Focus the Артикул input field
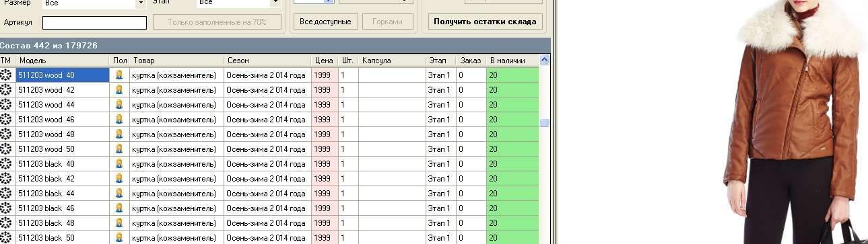The width and height of the screenshot is (868, 244). coord(94,22)
